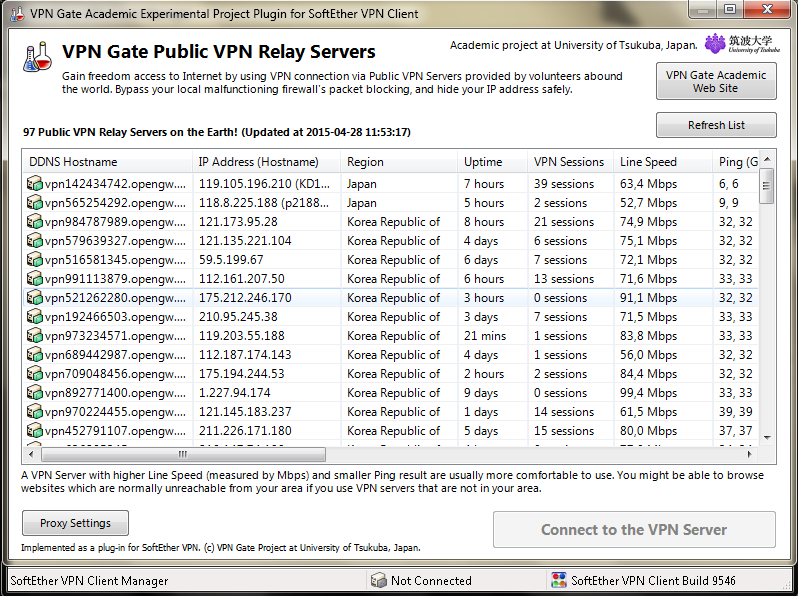798x596 pixels.
Task: Click SoftEther VPN Client Manager status text
Action: tap(89, 581)
